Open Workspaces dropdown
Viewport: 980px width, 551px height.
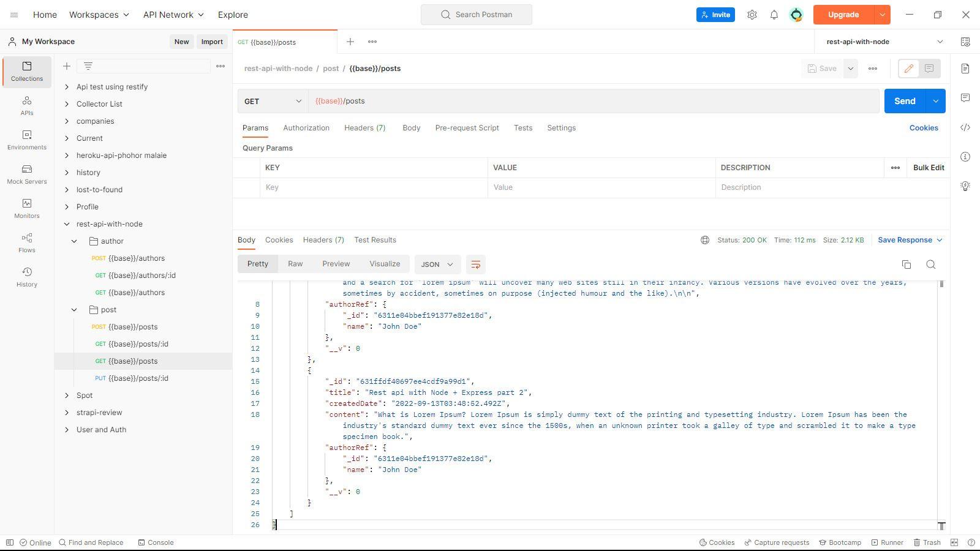tap(99, 15)
